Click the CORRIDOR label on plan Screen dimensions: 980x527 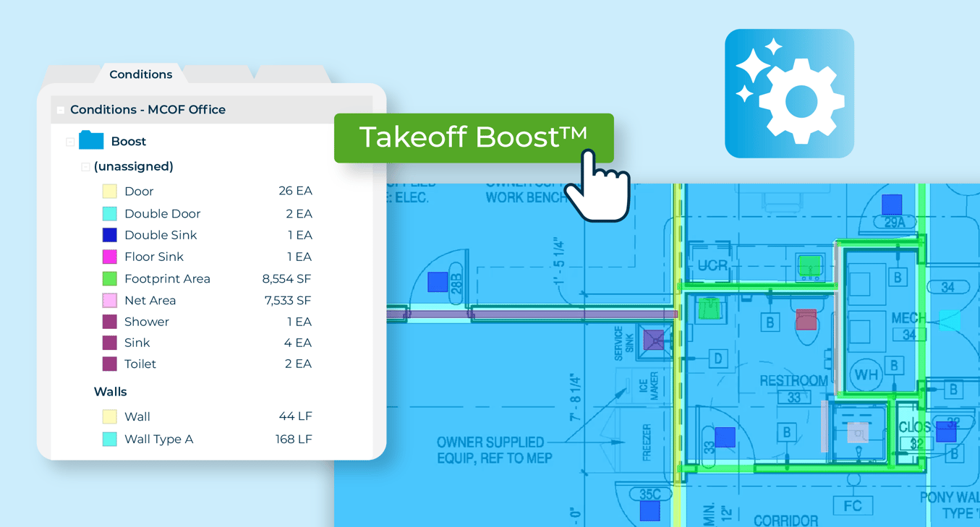[786, 520]
